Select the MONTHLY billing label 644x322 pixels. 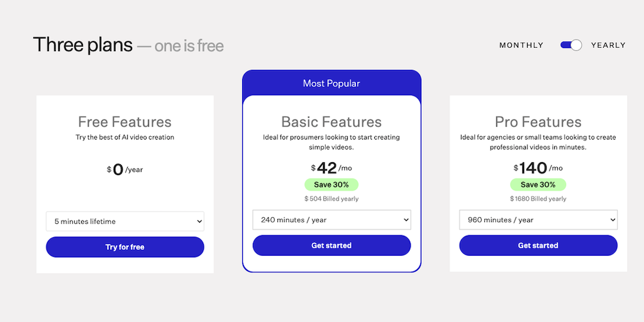(521, 45)
